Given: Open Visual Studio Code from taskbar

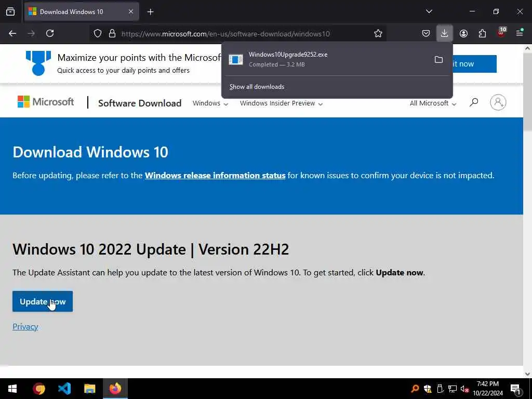Looking at the screenshot, I should point(64,389).
